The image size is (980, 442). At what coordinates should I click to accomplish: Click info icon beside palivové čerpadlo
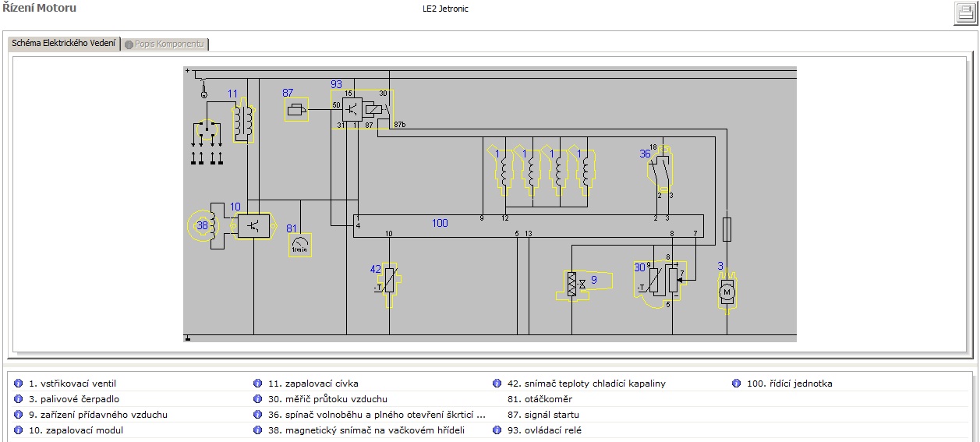pos(18,399)
